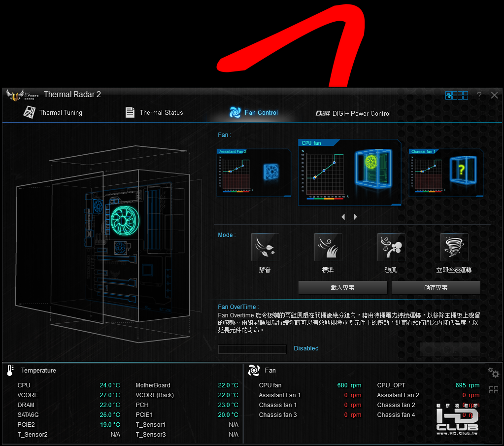Click the DIGI+ logo icon
Image resolution: width=504 pixels, height=446 pixels.
[323, 113]
